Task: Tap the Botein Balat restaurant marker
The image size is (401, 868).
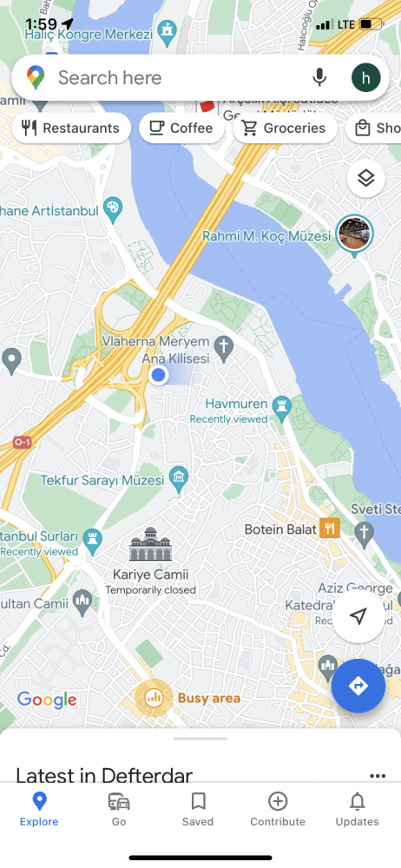Action: [x=330, y=528]
